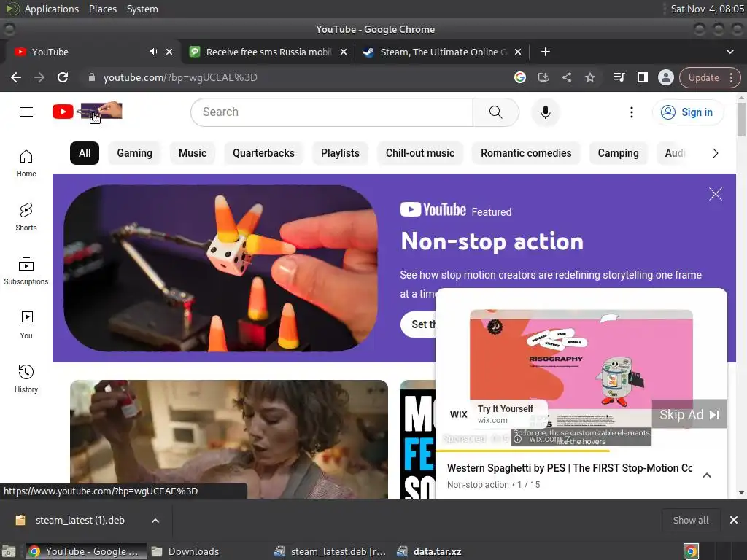747x560 pixels.
Task: Go back with Chrome's back arrow
Action: pos(16,77)
